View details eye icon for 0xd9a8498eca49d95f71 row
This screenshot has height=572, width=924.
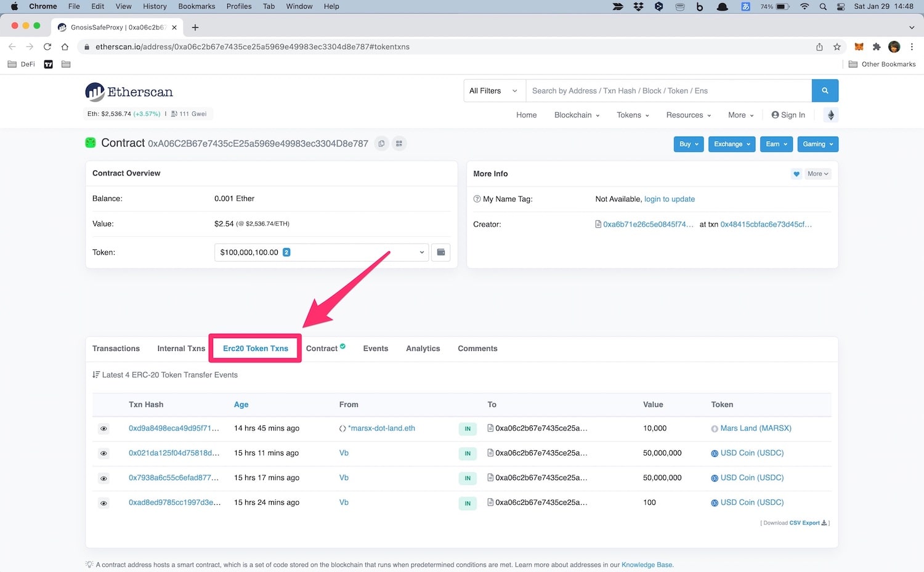click(x=103, y=429)
